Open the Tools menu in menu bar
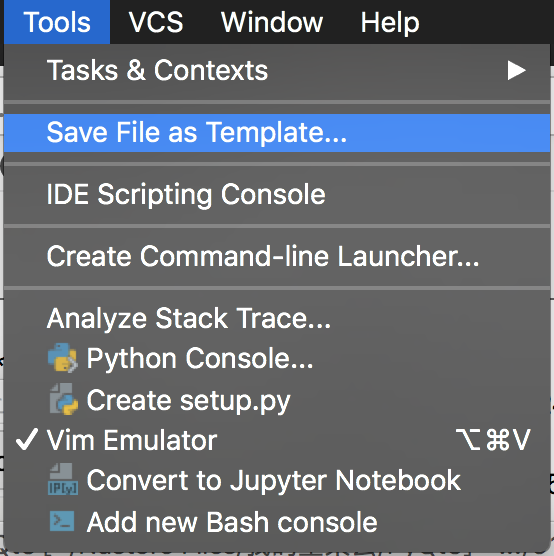Screen dimensions: 554x556 (x=57, y=22)
